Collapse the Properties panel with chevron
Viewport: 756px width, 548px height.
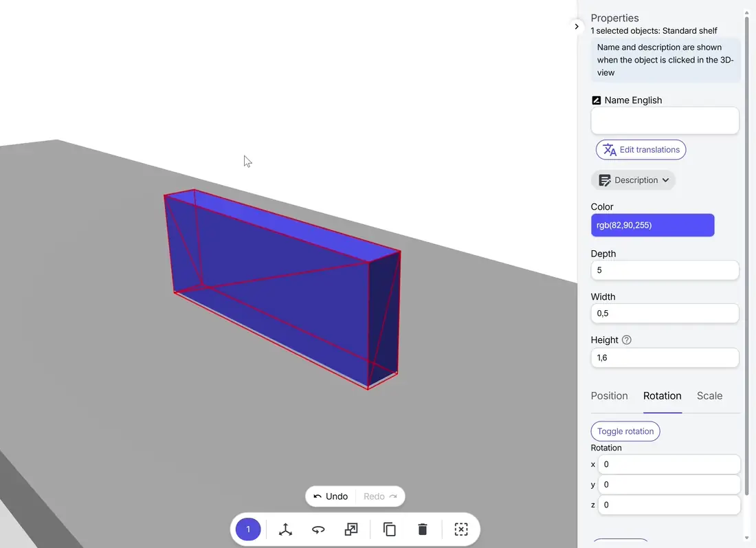(577, 26)
